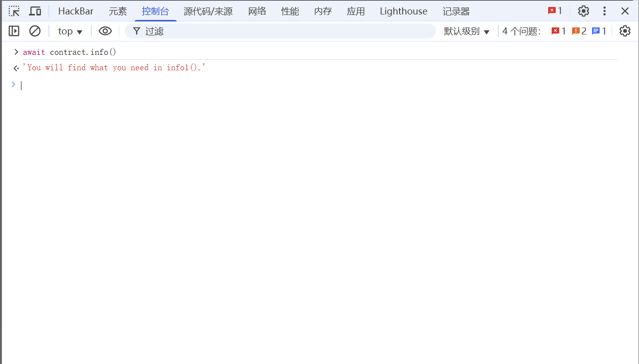Expand the 默认级别 log level dropdown

[x=466, y=31]
